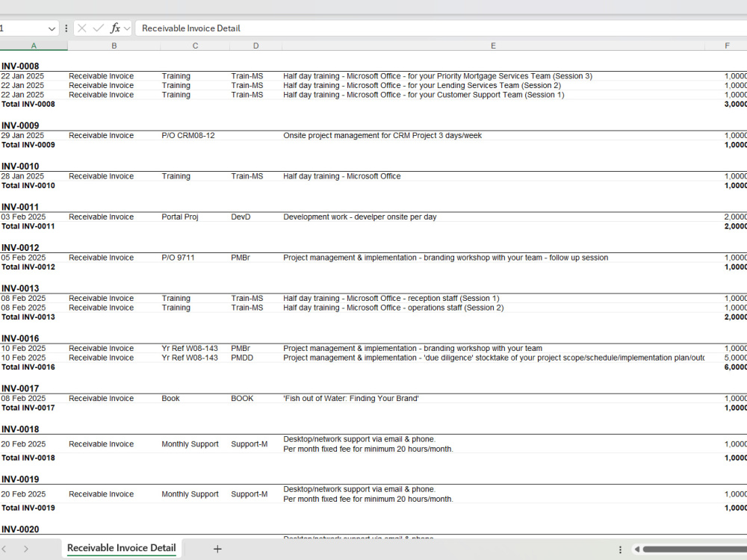Expand the function dropdown beside fx
Viewport: 747px width, 560px height.
(127, 28)
